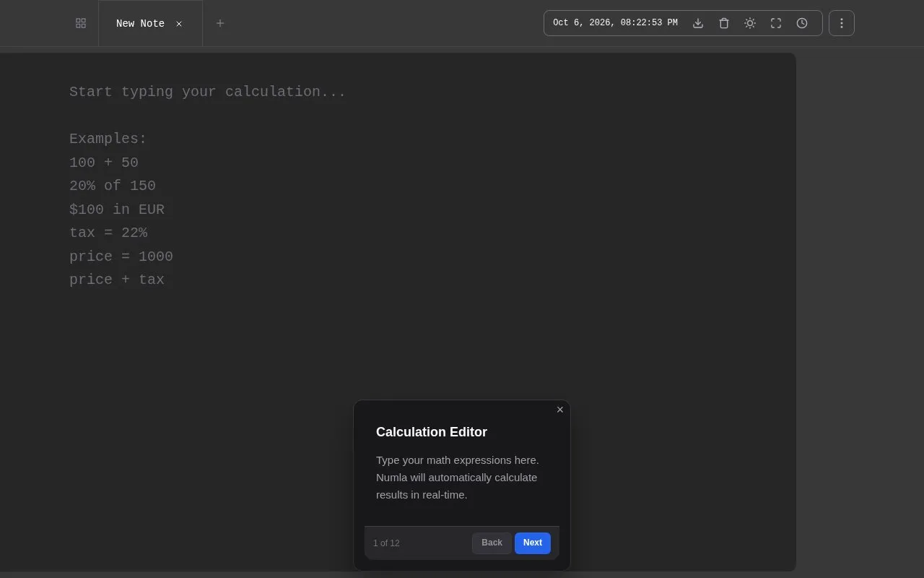Screen dimensions: 924x578
Task: Click the 'Examples:' placeholder line
Action: coord(108,139)
